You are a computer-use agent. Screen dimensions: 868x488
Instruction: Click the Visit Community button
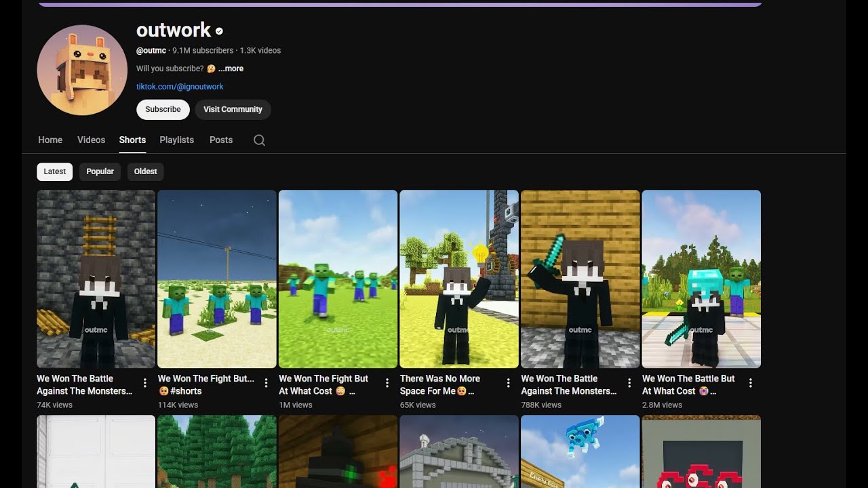pos(233,109)
